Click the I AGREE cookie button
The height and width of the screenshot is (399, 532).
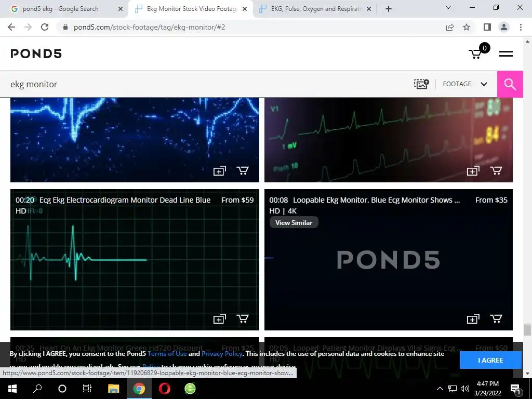(x=490, y=360)
